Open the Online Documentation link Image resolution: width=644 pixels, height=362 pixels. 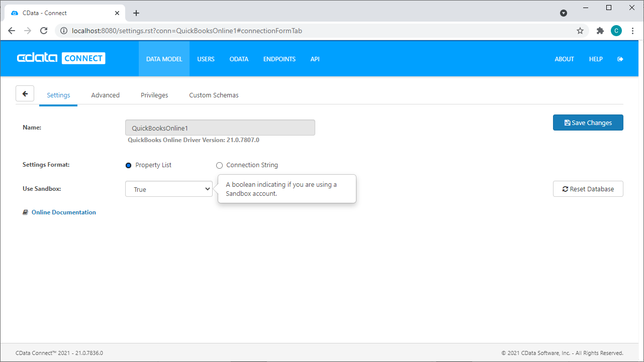coord(63,212)
